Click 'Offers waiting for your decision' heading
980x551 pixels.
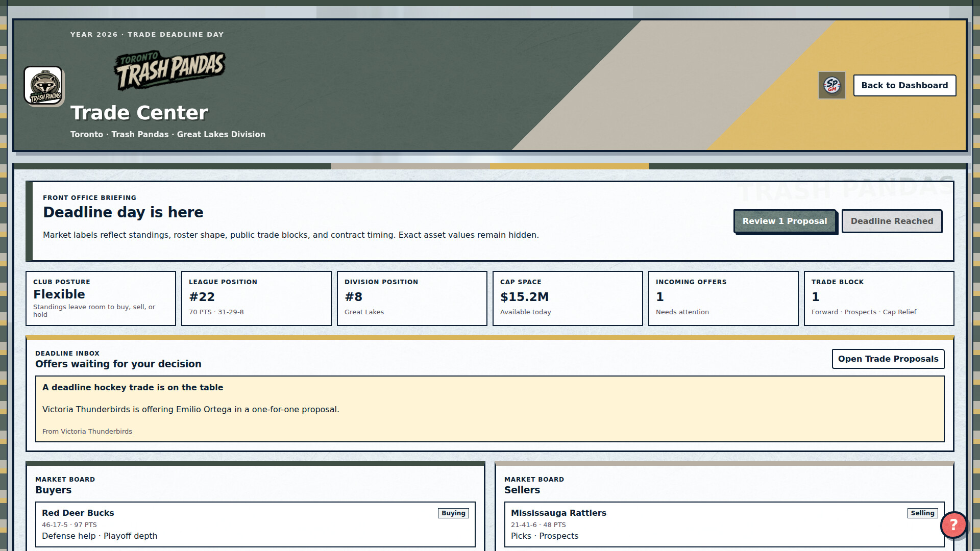coord(118,364)
